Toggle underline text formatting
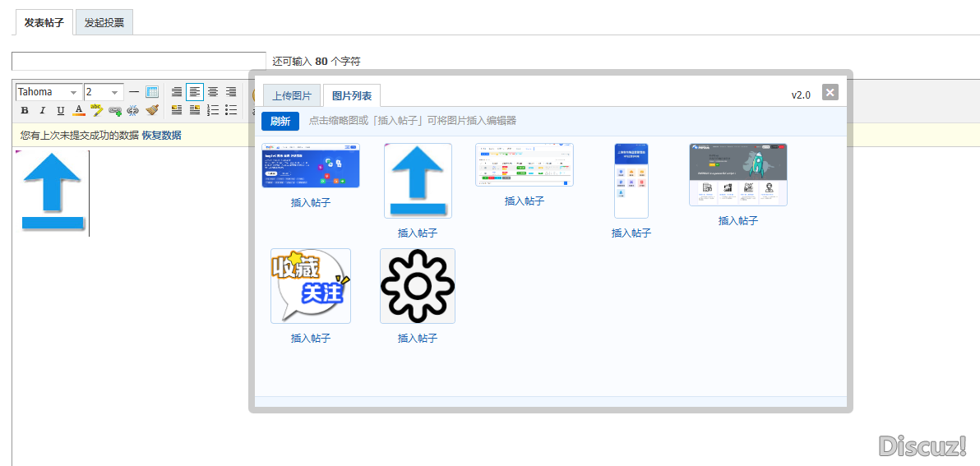 61,110
